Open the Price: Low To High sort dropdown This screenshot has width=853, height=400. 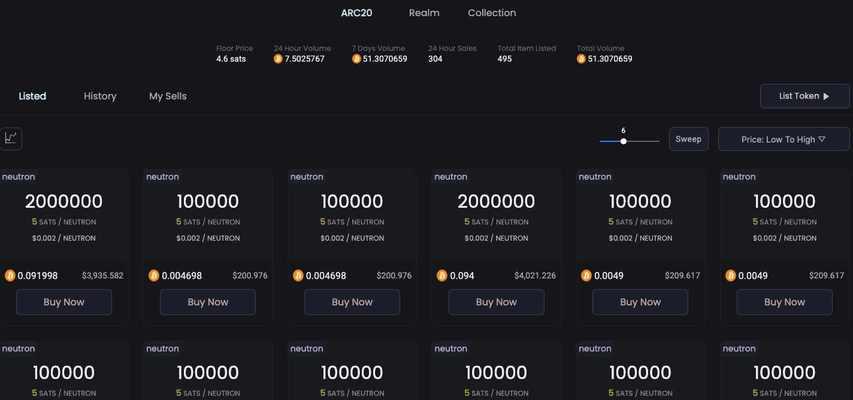(x=784, y=139)
